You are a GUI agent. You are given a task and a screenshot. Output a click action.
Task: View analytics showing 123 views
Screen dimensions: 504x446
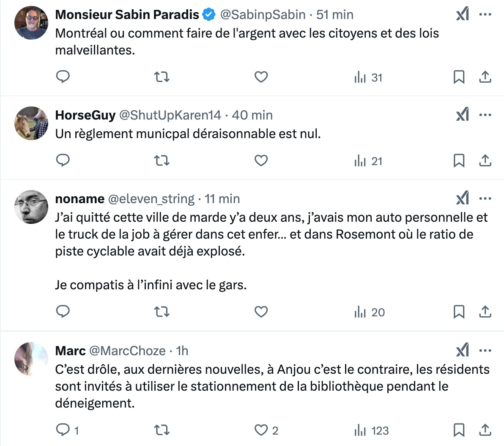tap(371, 430)
